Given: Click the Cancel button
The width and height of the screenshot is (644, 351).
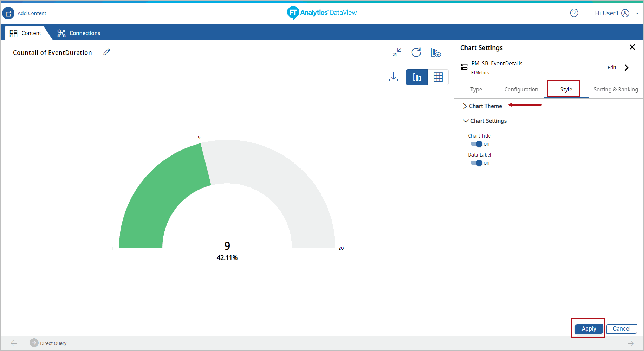Looking at the screenshot, I should (x=621, y=328).
